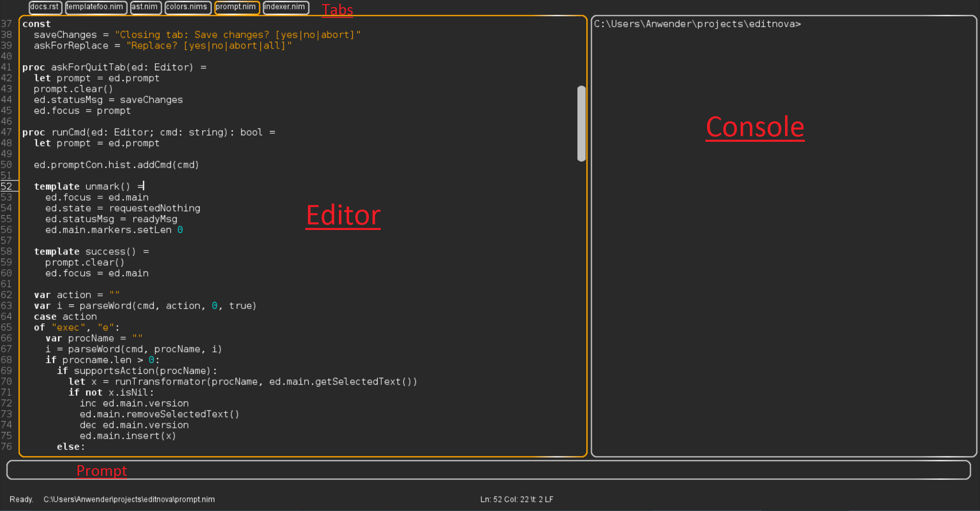
Task: Select the ast.nim tab
Action: coord(145,7)
